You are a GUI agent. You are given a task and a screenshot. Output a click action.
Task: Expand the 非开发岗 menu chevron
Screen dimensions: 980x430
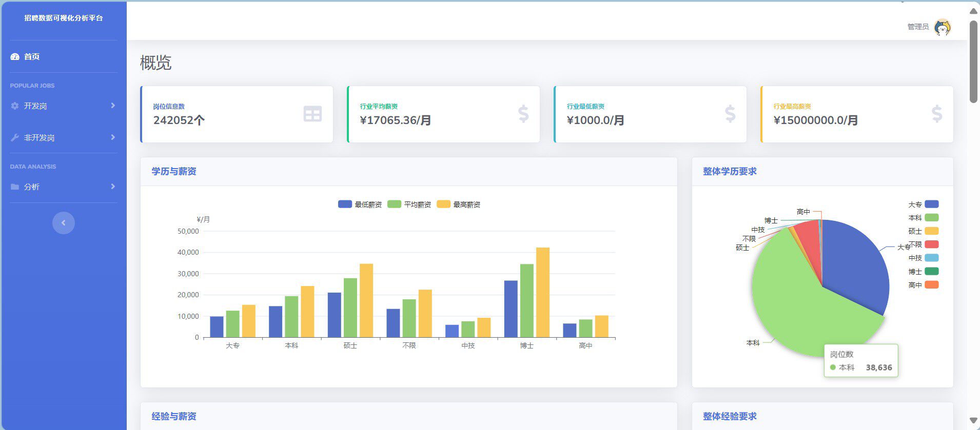pos(113,137)
